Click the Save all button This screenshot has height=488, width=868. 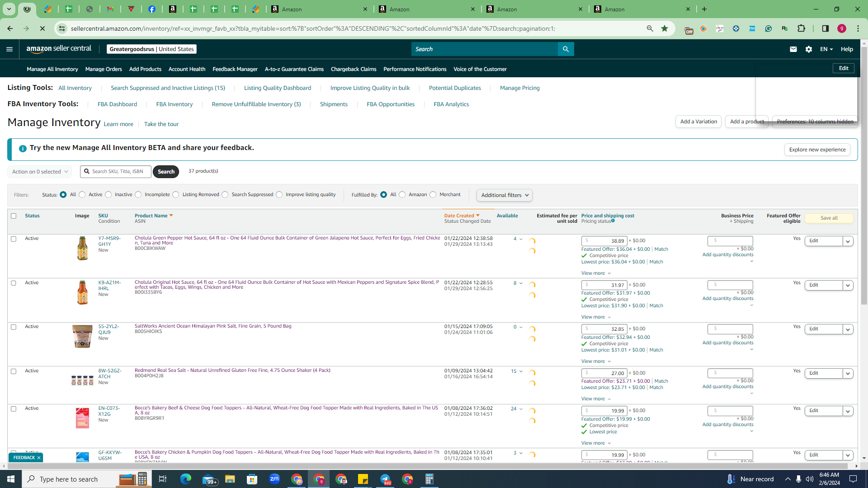tap(829, 218)
